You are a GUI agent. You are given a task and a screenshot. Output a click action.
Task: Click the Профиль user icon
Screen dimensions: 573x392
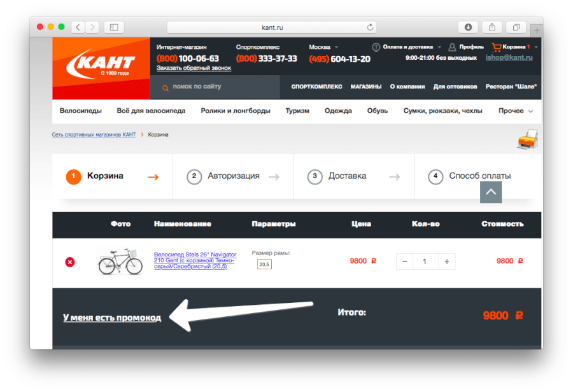(452, 47)
